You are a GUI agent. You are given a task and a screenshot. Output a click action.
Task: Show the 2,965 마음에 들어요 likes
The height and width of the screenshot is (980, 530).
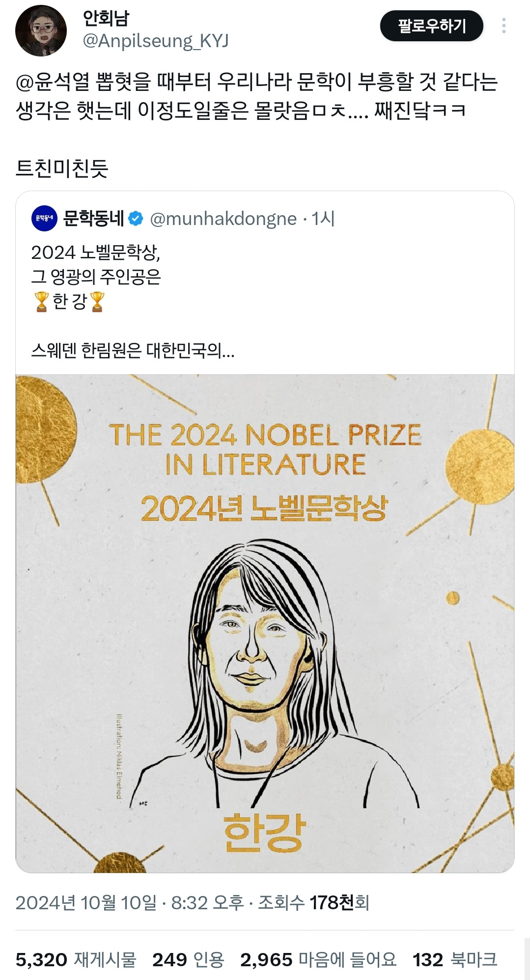318,959
